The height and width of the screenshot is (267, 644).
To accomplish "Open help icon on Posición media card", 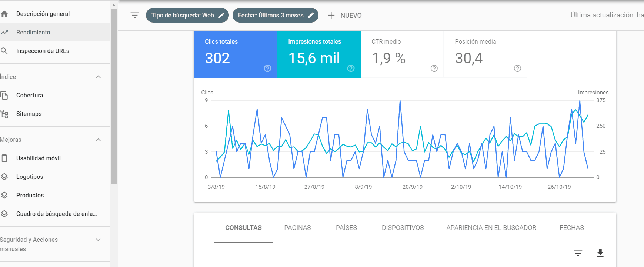I will 517,68.
